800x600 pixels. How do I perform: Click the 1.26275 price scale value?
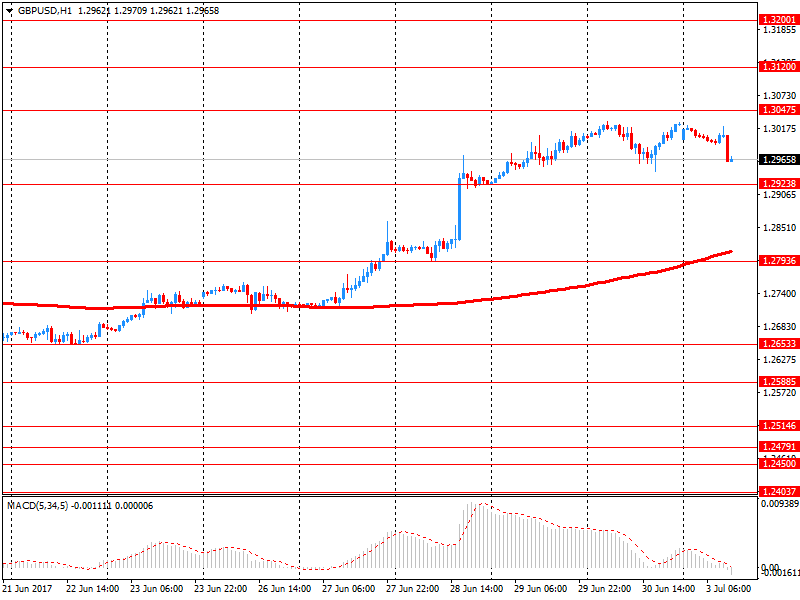[x=779, y=360]
